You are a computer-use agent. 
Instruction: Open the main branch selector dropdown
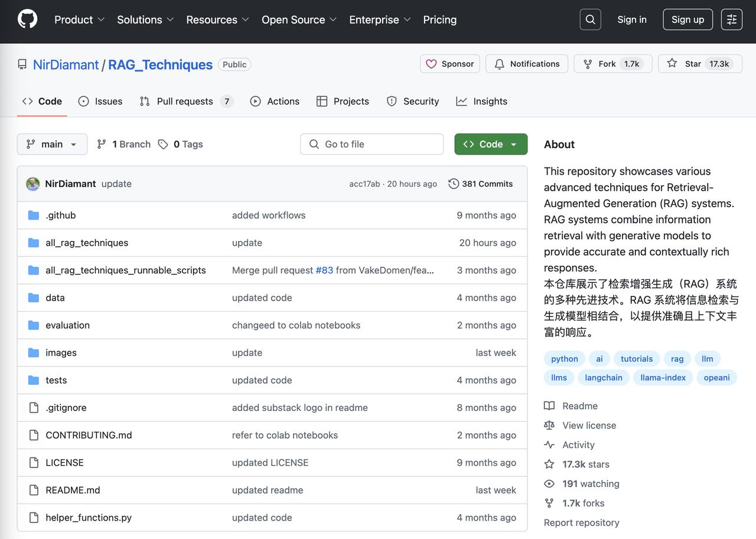[x=52, y=144]
